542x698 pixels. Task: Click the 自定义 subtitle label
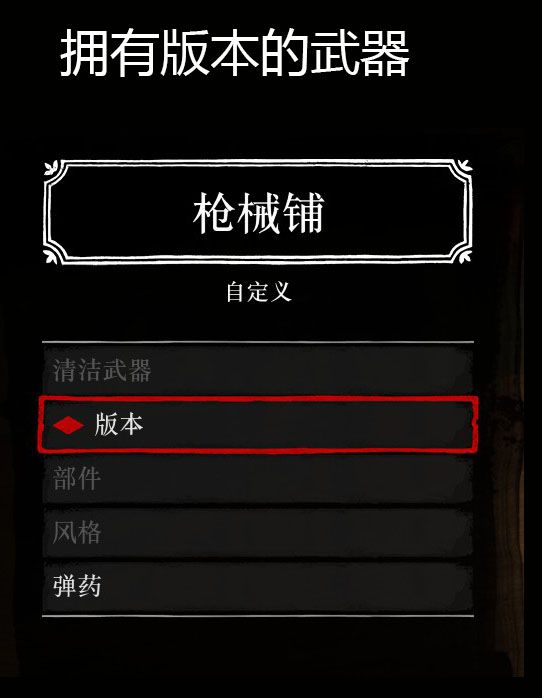pyautogui.click(x=259, y=292)
